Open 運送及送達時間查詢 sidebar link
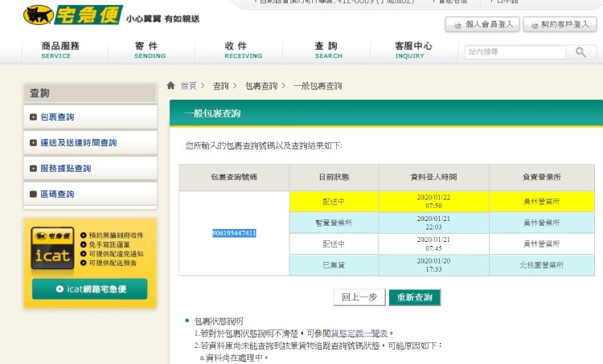This screenshot has width=603, height=364. (79, 142)
